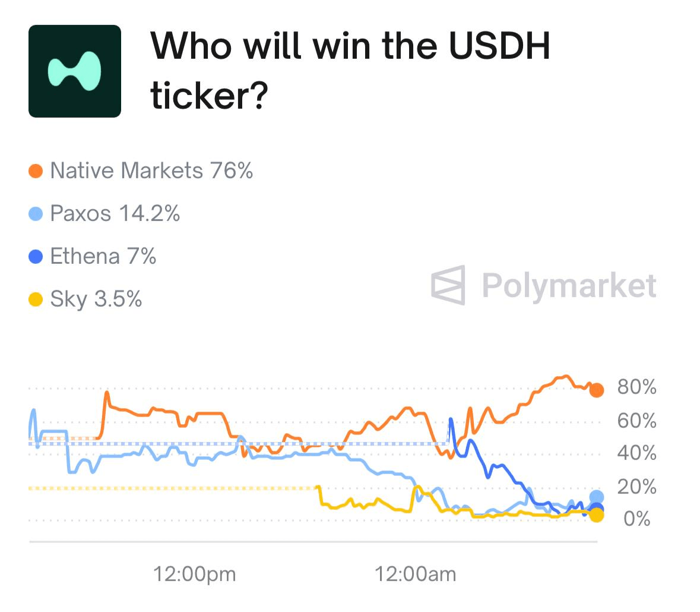Click the Hyperliquid market logo icon
This screenshot has width=700, height=612.
click(x=75, y=71)
